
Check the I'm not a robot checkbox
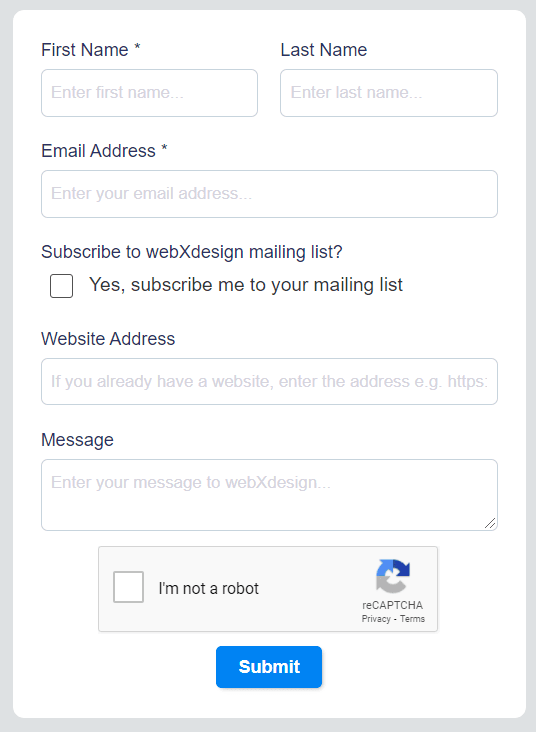point(128,587)
